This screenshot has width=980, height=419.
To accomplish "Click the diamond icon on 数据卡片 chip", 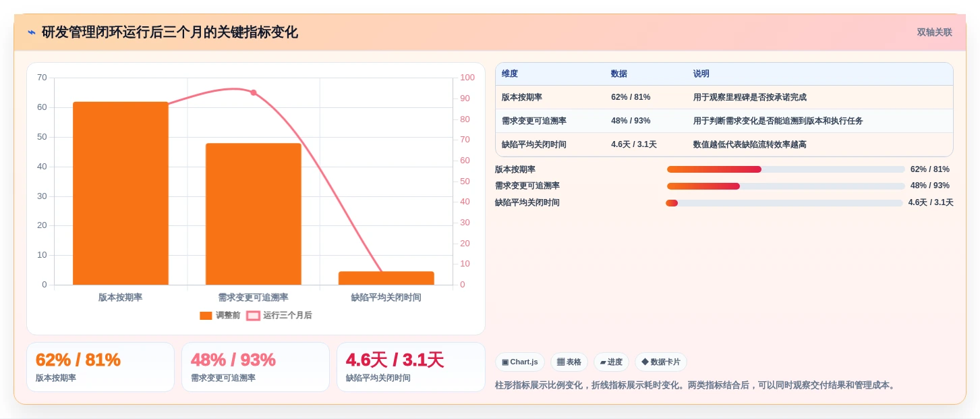I will 645,362.
